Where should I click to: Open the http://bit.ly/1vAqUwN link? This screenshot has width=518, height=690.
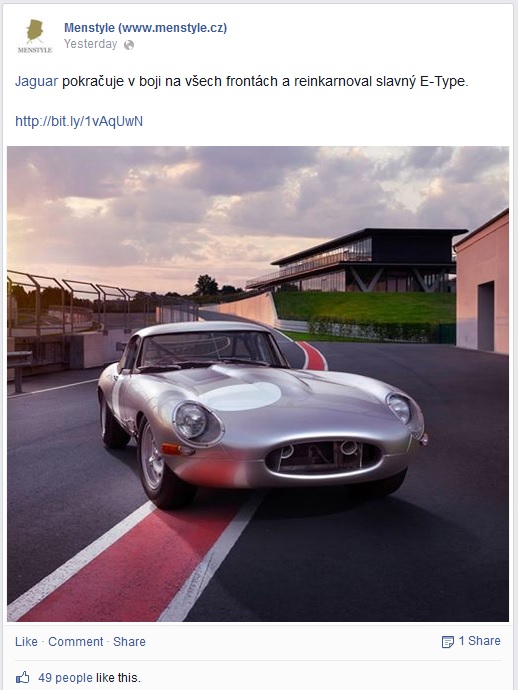click(79, 121)
